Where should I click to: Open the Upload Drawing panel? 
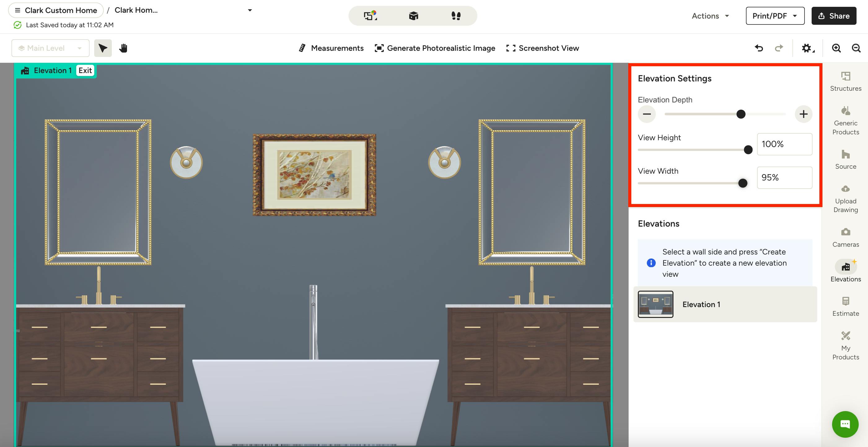tap(845, 197)
